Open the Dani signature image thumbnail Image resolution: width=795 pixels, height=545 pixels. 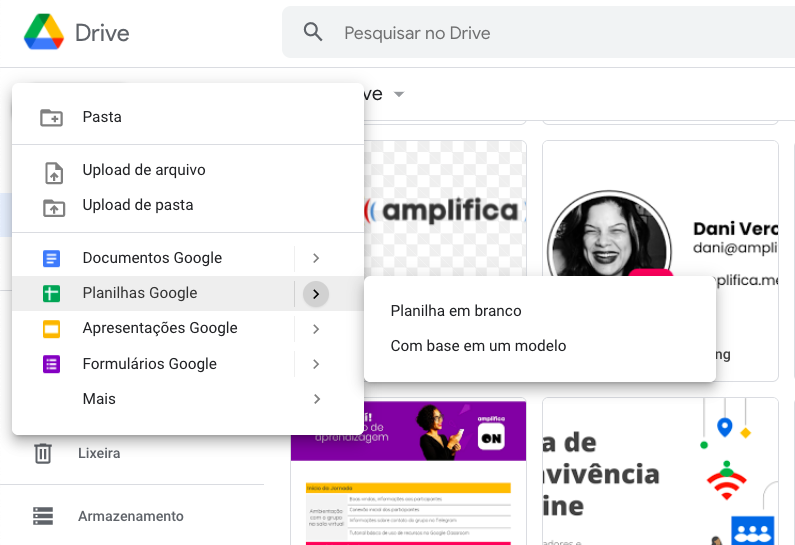(x=660, y=209)
